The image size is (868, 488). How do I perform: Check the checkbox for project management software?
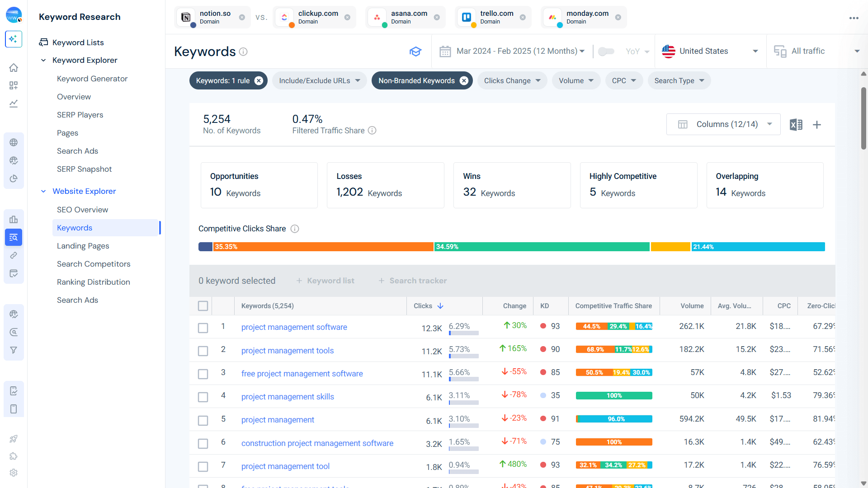click(203, 328)
